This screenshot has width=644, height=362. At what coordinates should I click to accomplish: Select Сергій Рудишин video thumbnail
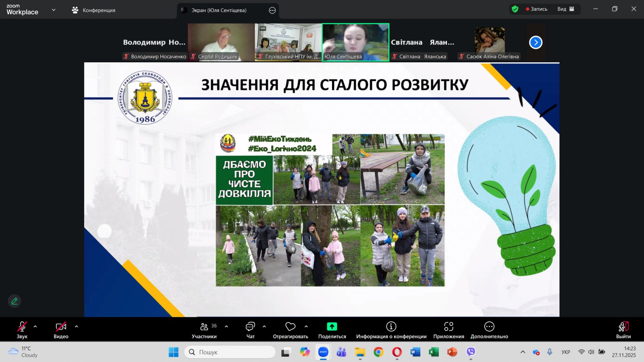[221, 42]
